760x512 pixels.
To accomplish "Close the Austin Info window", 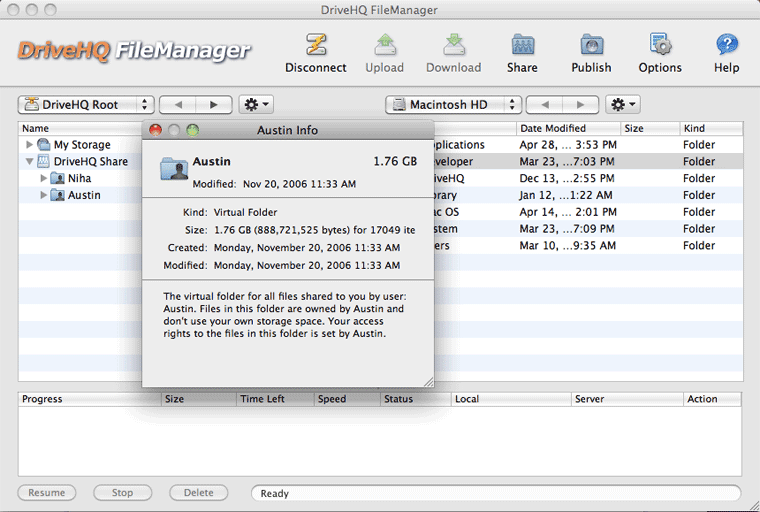I will tap(156, 130).
